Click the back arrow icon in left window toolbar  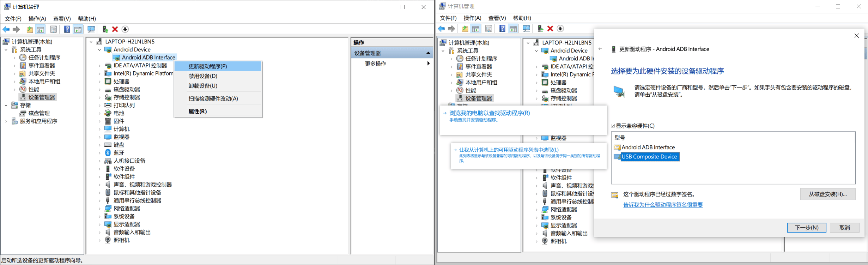pos(6,29)
